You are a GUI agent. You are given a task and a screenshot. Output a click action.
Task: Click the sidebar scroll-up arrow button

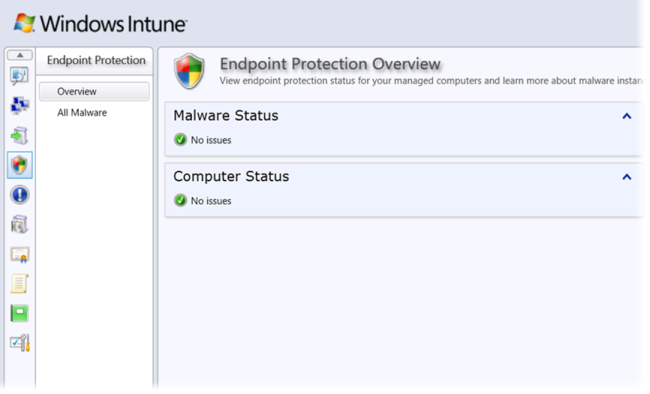pyautogui.click(x=19, y=55)
